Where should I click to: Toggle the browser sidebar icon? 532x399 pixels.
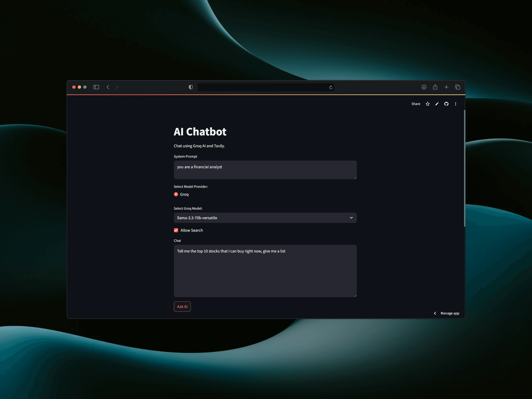pos(96,87)
